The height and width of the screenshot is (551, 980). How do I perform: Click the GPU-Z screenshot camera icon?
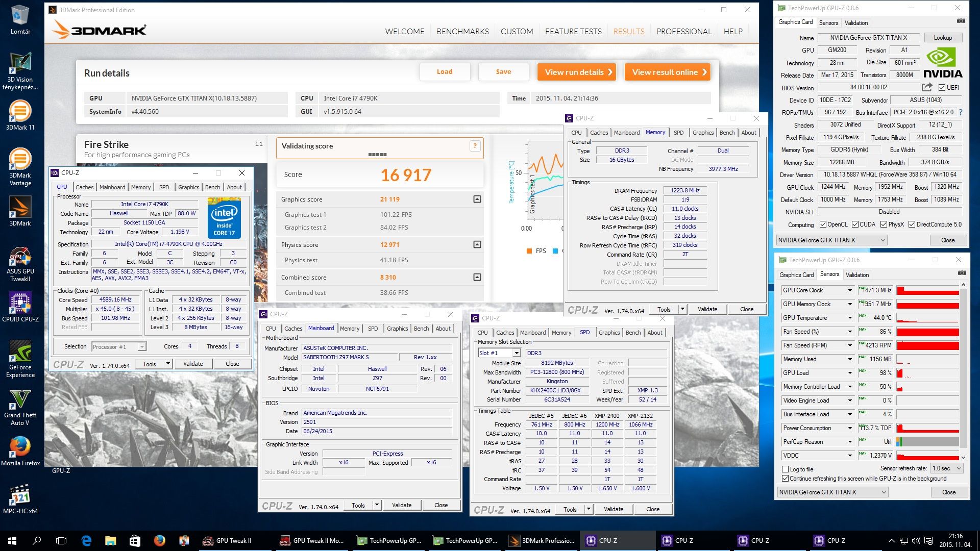click(961, 21)
